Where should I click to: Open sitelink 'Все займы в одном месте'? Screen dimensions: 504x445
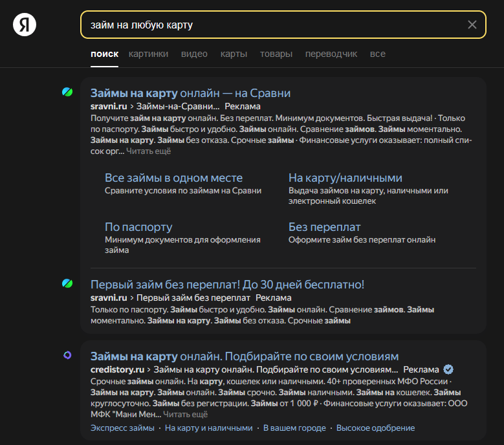click(173, 178)
